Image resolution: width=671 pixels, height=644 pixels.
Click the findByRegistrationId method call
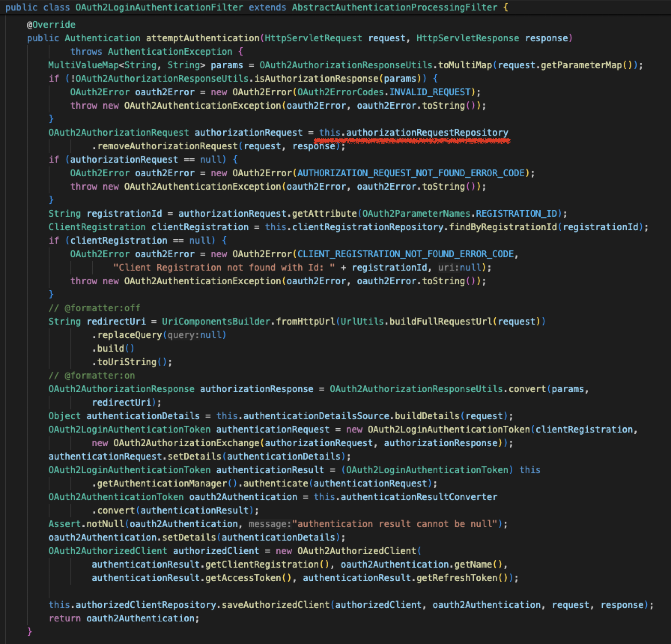[503, 227]
